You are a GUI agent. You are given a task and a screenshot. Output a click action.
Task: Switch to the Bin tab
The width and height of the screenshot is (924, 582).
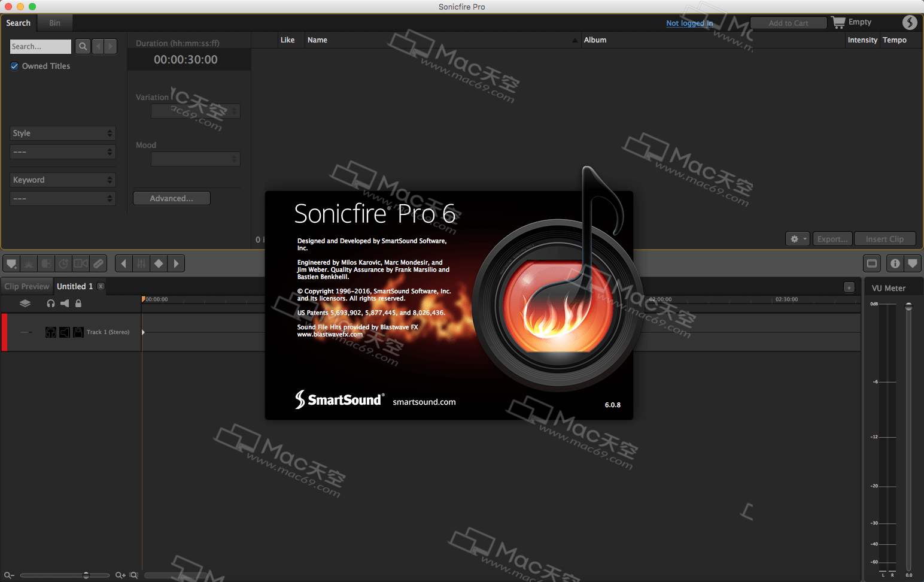[x=55, y=23]
